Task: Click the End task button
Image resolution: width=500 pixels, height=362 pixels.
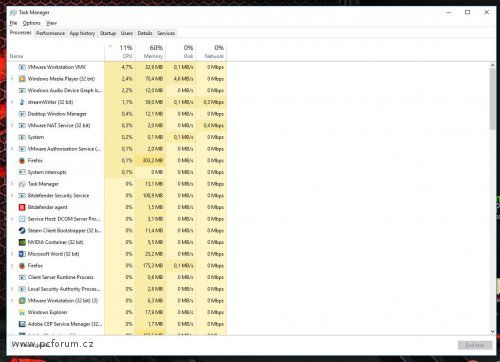Action: click(x=475, y=345)
